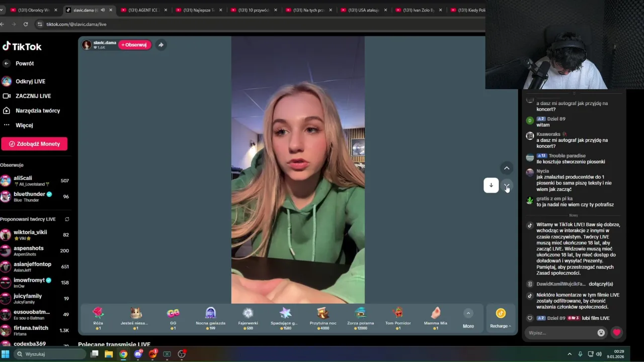The height and width of the screenshot is (362, 644).
Task: Open suggested creator eusouobatm...
Action: point(35,315)
